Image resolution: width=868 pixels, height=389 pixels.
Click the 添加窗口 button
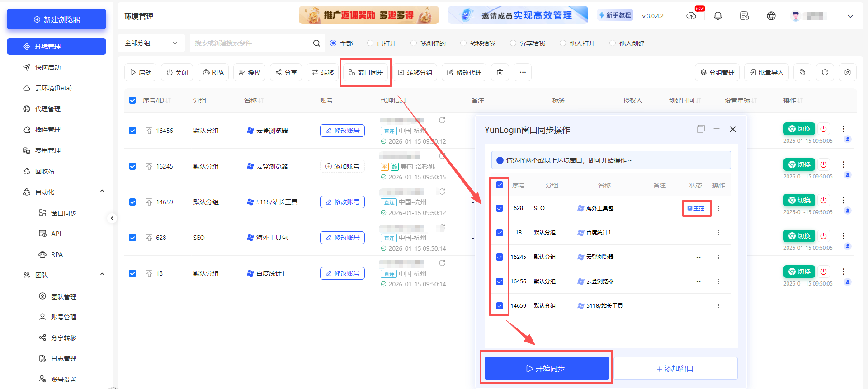coord(675,369)
